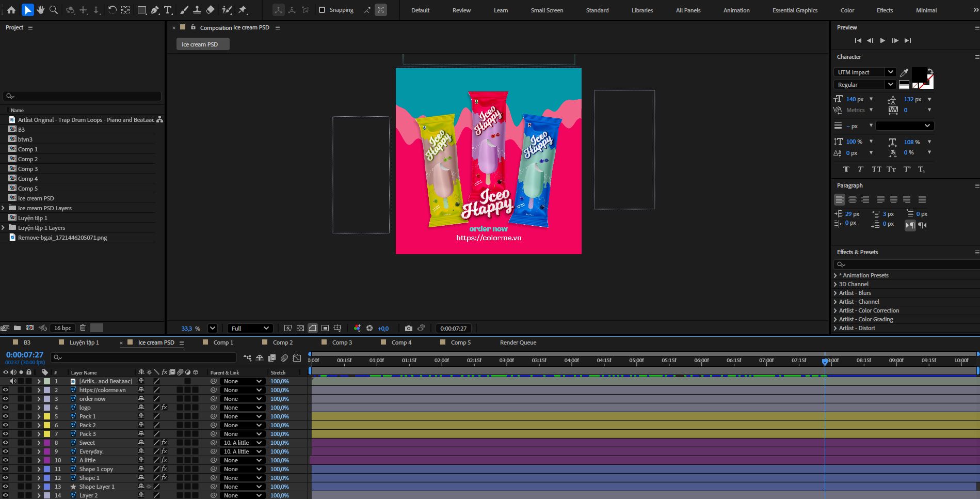Image resolution: width=980 pixels, height=499 pixels.
Task: Expand the Ice cream PSD Layers folder
Action: (x=3, y=208)
